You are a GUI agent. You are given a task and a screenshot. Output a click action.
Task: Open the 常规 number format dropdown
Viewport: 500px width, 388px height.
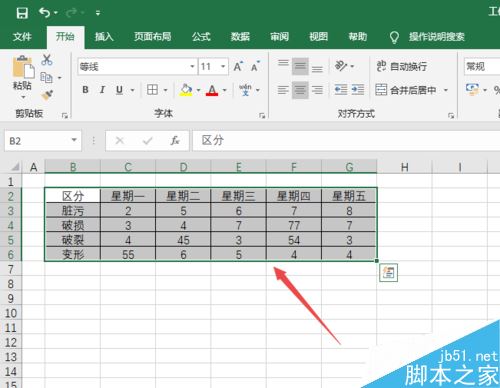[482, 66]
